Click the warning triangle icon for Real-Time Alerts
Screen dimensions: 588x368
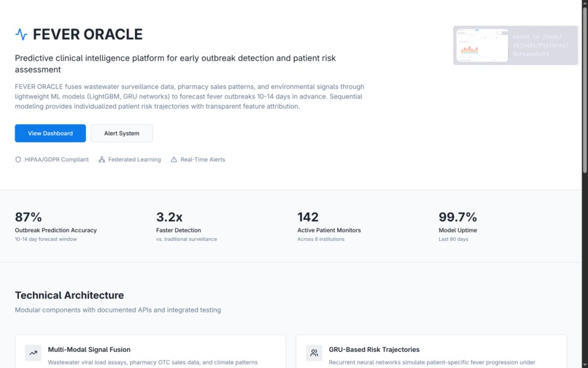click(x=174, y=159)
